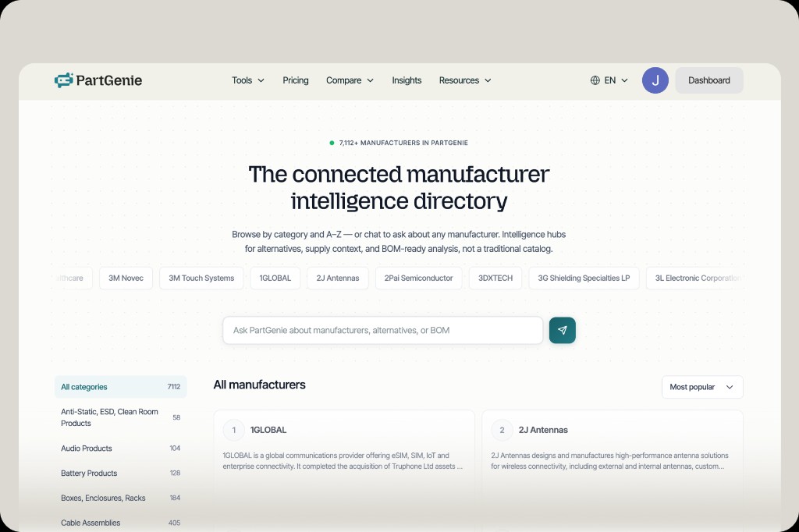Screen dimensions: 799x532
Task: Open the 1GLOBAL manufacturer card title
Action: pos(268,430)
